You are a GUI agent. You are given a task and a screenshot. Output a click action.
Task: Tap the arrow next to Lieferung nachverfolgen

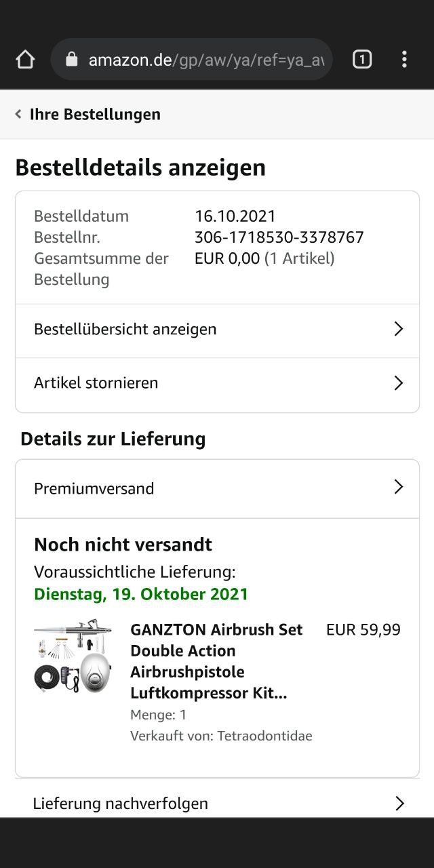(x=399, y=804)
